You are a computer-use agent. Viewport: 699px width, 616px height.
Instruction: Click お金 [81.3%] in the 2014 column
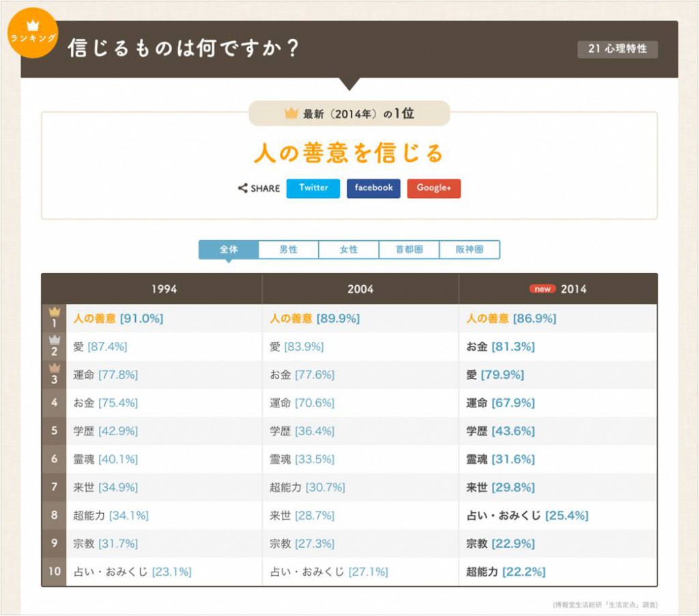[500, 347]
